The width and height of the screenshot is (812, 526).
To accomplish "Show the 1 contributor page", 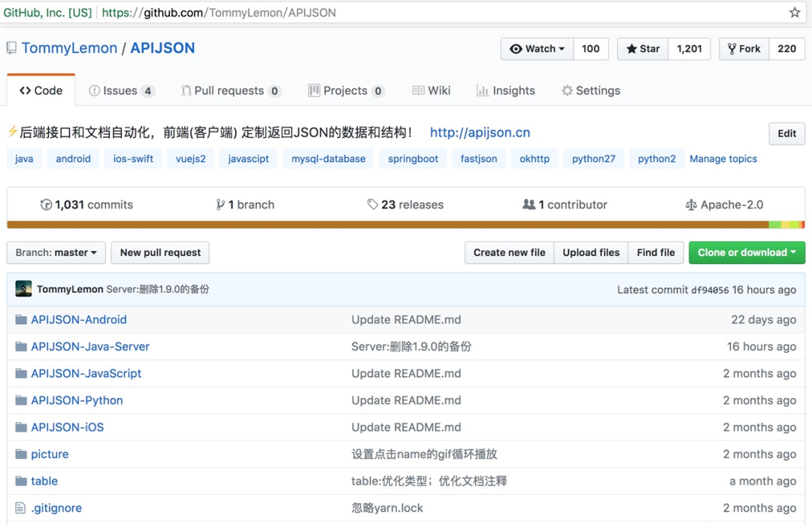I will [x=565, y=205].
